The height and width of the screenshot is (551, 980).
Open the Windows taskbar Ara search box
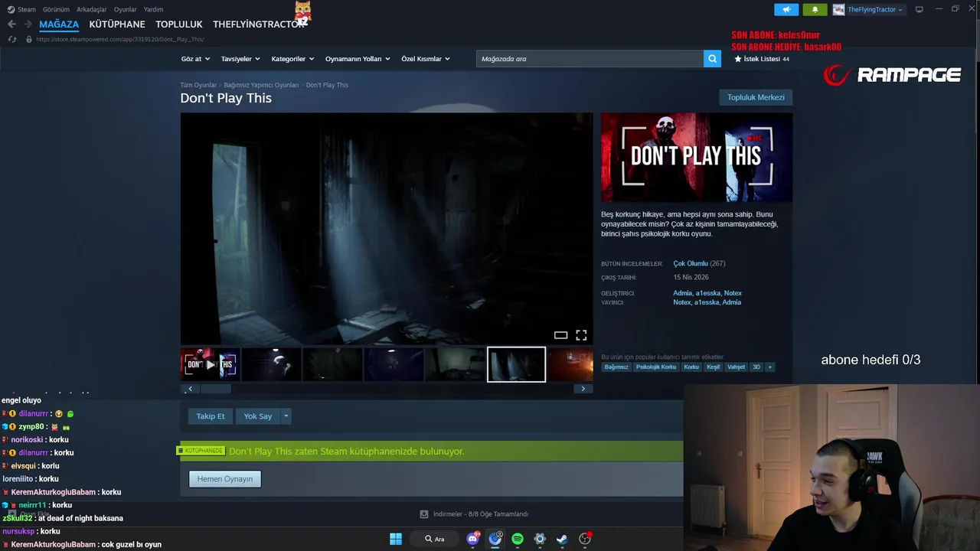click(x=434, y=539)
